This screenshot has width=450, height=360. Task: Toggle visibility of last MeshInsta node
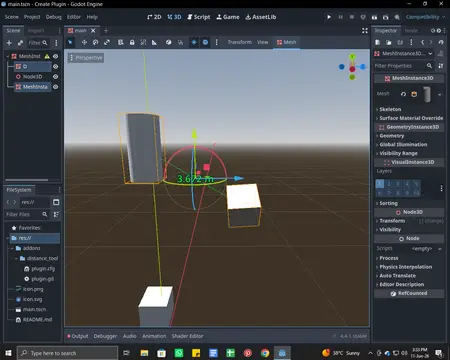(x=56, y=87)
